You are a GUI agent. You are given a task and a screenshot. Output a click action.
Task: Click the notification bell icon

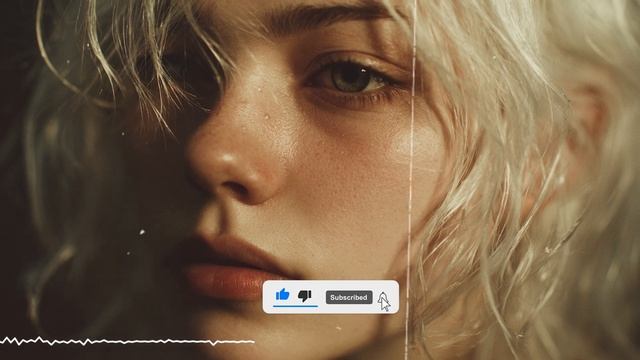pos(382,298)
